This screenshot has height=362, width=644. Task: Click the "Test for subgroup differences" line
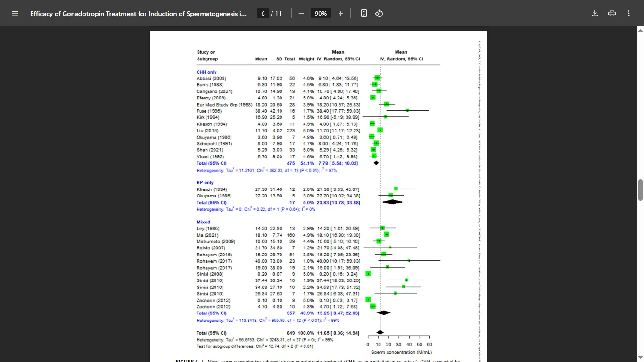255,346
